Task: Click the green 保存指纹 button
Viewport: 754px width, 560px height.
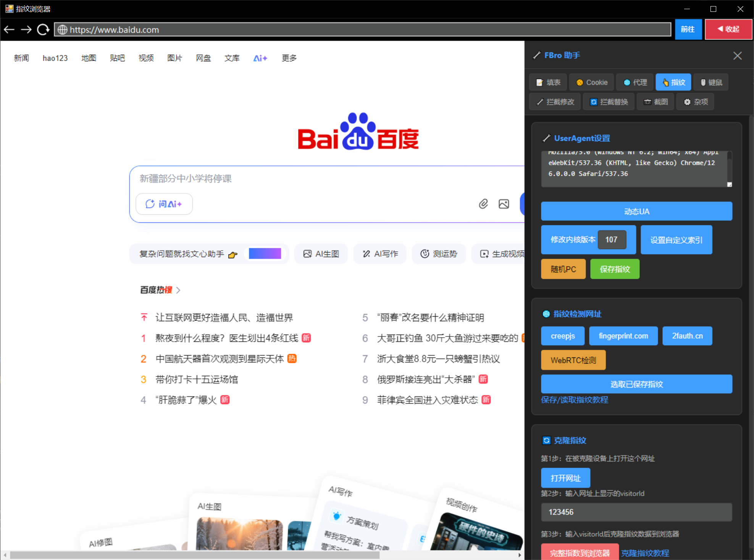Action: (615, 269)
